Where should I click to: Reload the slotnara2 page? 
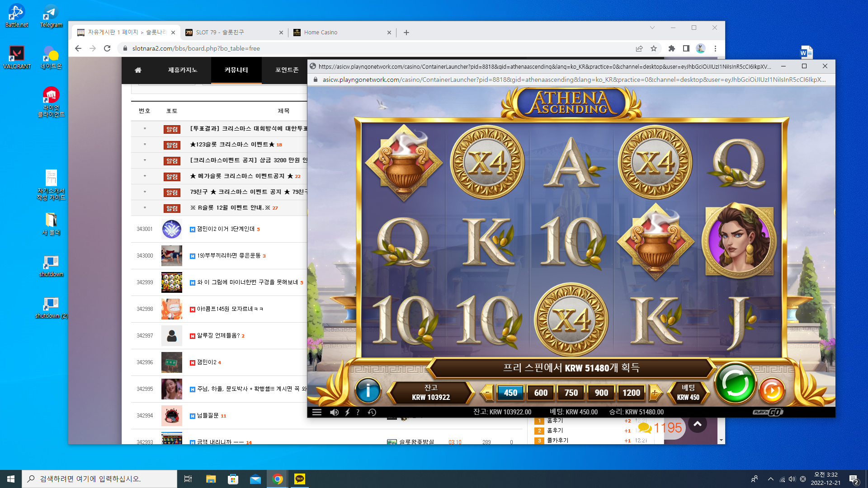107,48
